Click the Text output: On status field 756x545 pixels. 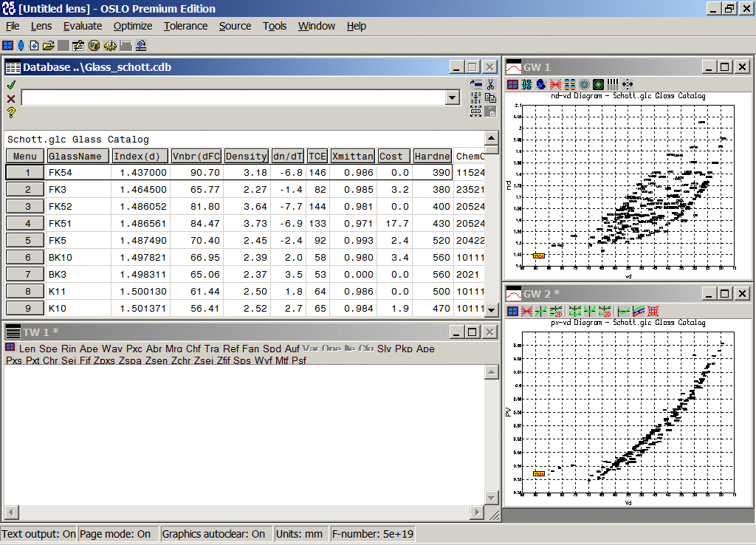[x=38, y=534]
